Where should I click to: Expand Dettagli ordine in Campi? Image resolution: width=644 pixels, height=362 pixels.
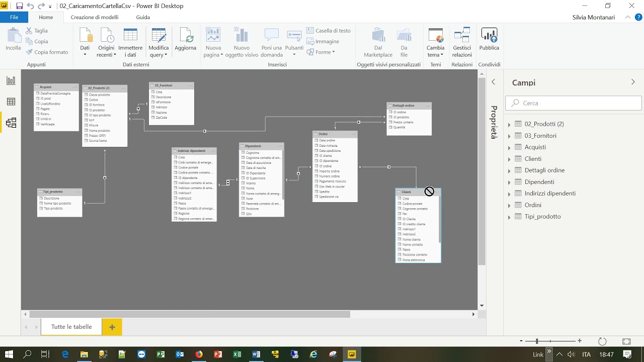tap(509, 170)
